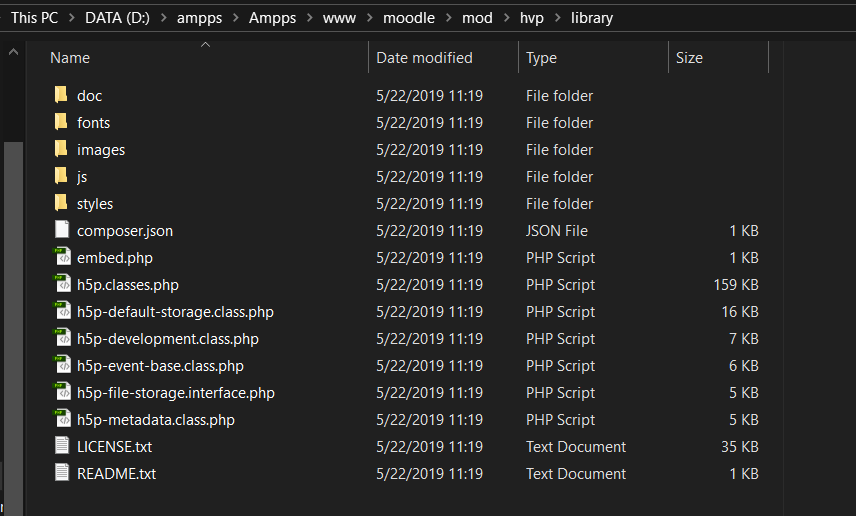Viewport: 856px width, 516px height.
Task: Select the fonts folder icon
Action: [x=61, y=122]
